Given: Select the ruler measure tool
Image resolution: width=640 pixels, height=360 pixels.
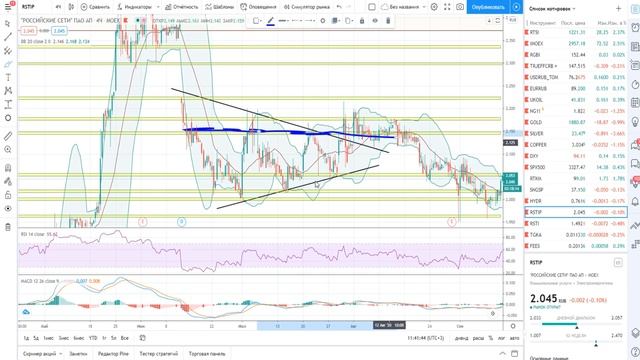Looking at the screenshot, I should tap(8, 136).
